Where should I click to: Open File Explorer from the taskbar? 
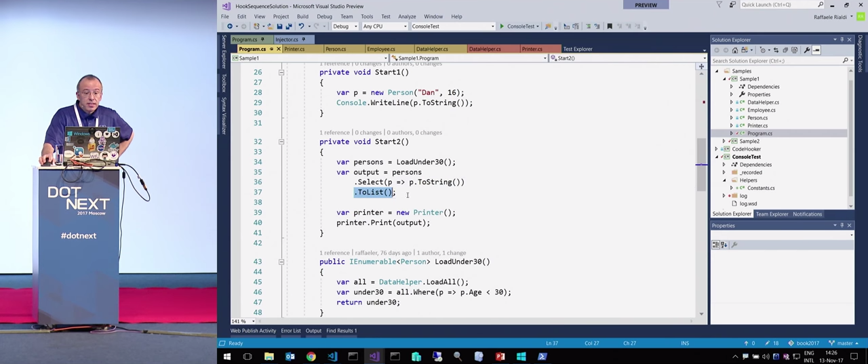269,357
